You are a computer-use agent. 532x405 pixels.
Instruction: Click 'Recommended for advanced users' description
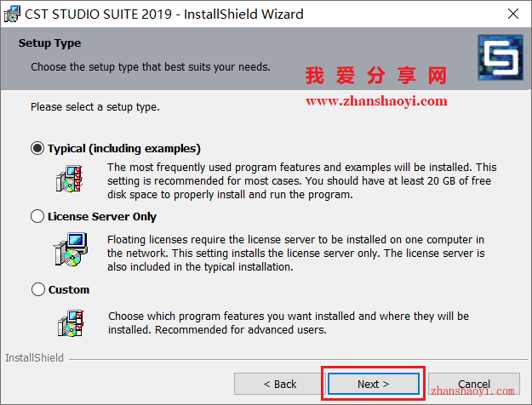[289, 323]
